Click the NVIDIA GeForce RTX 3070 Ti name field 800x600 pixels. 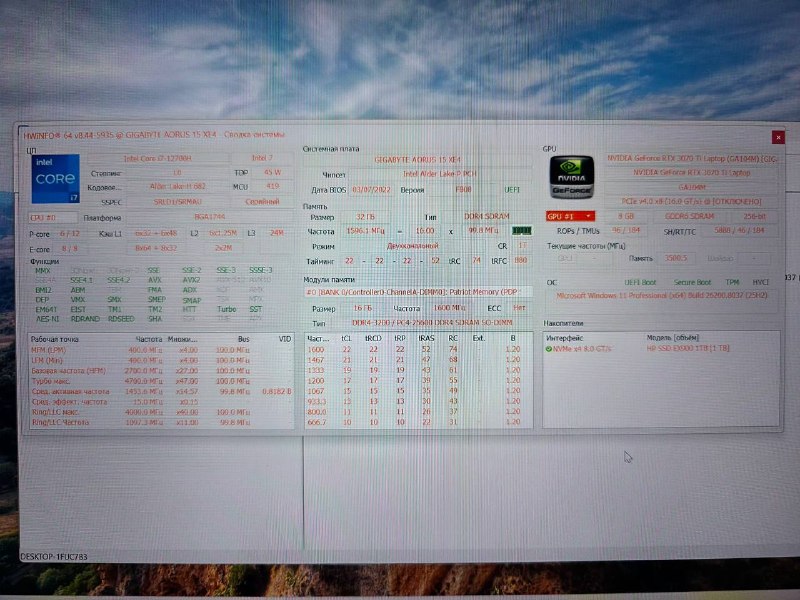(x=690, y=159)
